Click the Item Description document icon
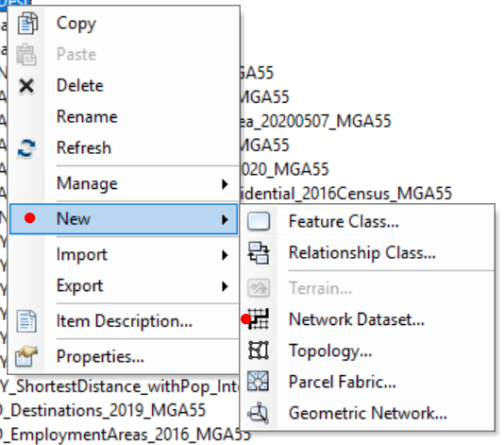504x445 pixels. click(x=26, y=321)
